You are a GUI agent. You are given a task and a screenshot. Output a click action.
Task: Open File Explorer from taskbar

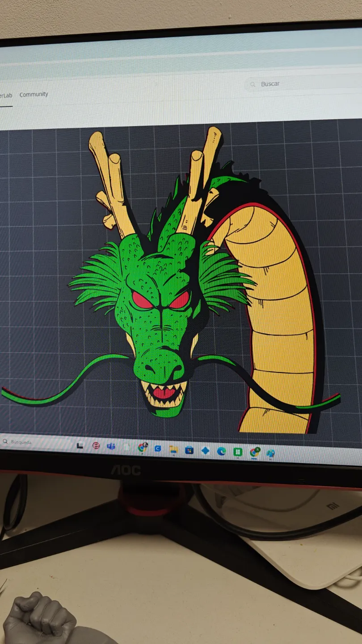pyautogui.click(x=173, y=449)
